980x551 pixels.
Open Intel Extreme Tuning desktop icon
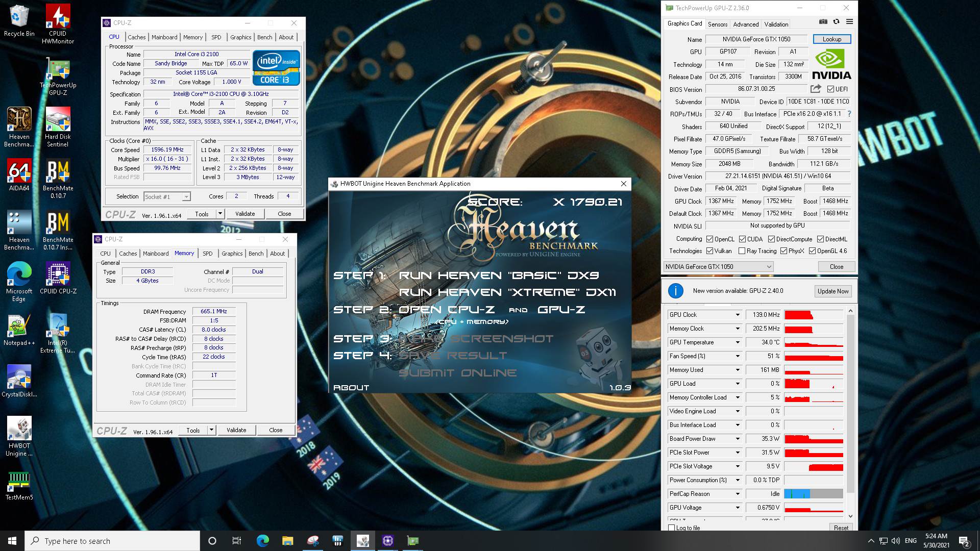(x=58, y=334)
